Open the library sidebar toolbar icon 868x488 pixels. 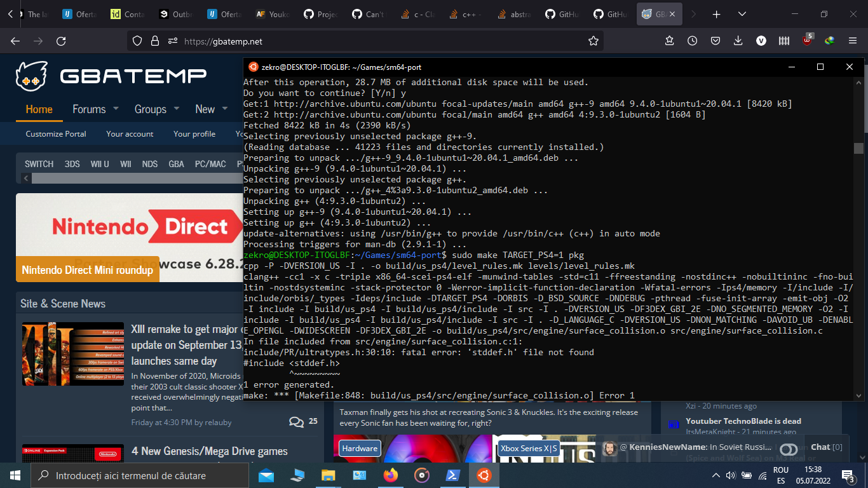[784, 41]
